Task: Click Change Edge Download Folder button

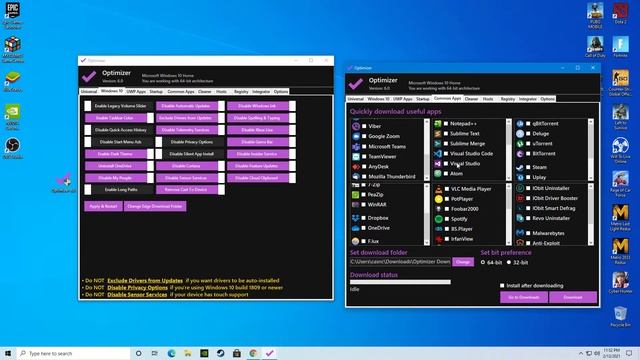Action: coord(155,206)
